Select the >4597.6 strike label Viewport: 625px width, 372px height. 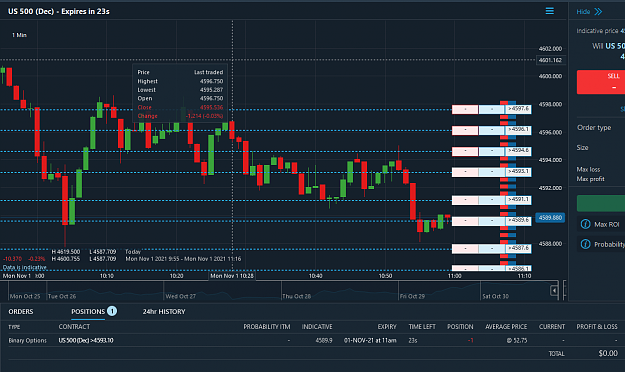click(x=518, y=109)
